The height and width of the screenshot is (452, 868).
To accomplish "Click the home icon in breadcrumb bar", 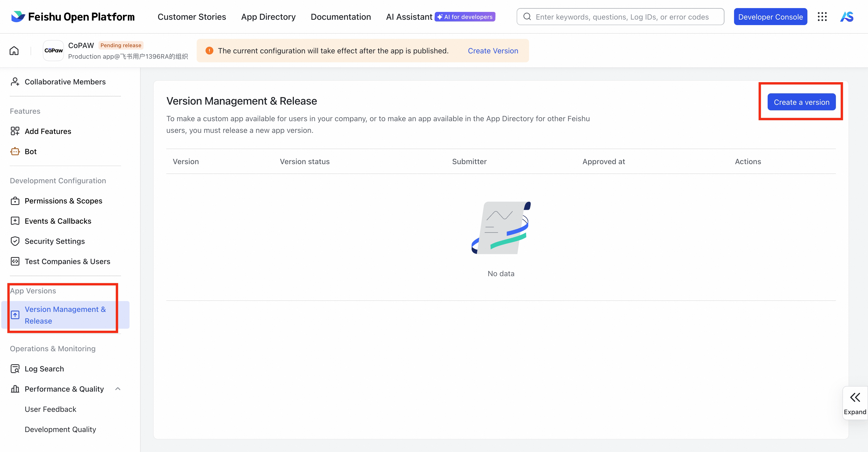I will 14,51.
